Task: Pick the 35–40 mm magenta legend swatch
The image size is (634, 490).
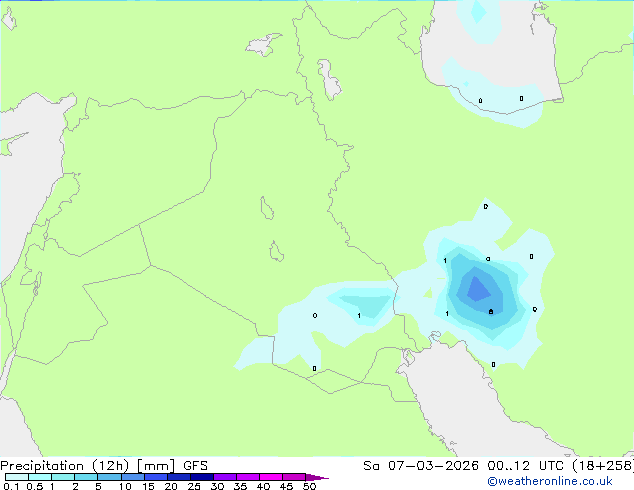Action: [248, 477]
